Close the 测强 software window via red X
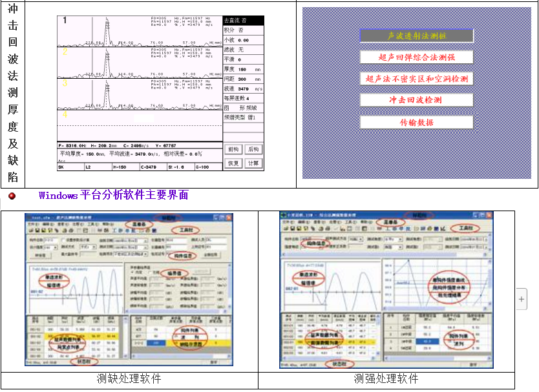 (490, 216)
